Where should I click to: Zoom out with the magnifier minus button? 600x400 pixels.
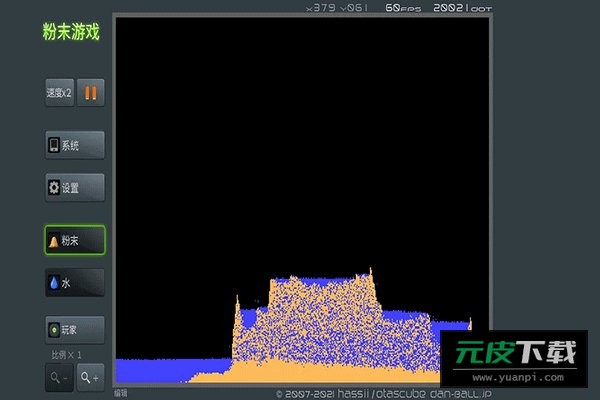tap(59, 377)
